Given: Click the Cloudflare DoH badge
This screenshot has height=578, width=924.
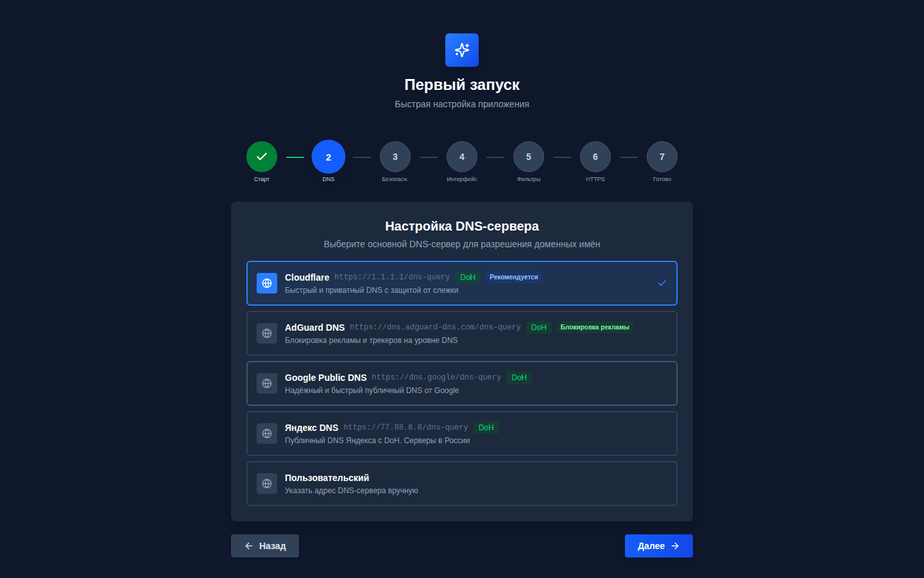Looking at the screenshot, I should pos(468,277).
